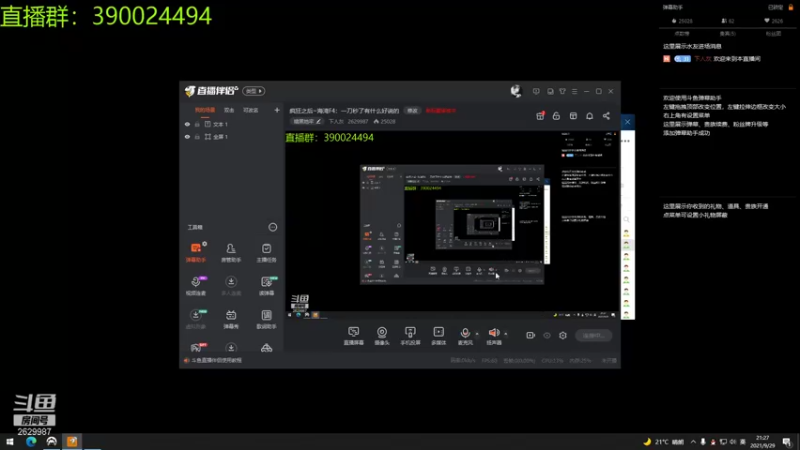Open the taskbar clock and date

tap(762, 442)
